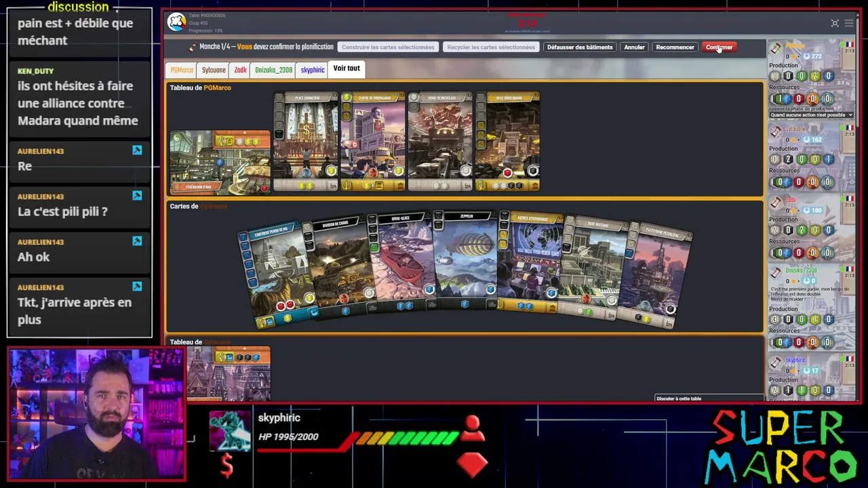Confirm planning with the red Confirmer button
The image size is (868, 488).
(719, 47)
